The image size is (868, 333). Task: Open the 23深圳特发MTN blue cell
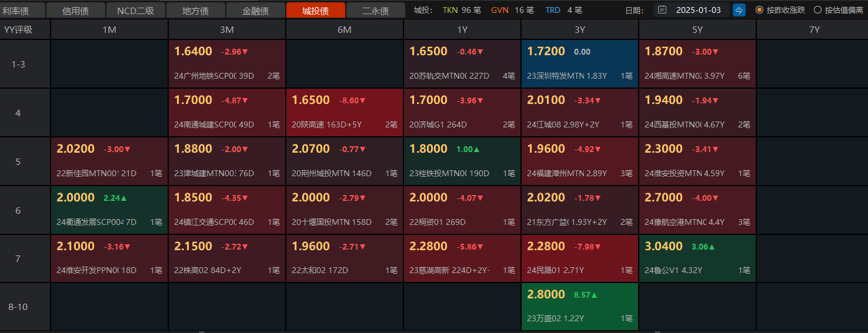click(x=579, y=63)
